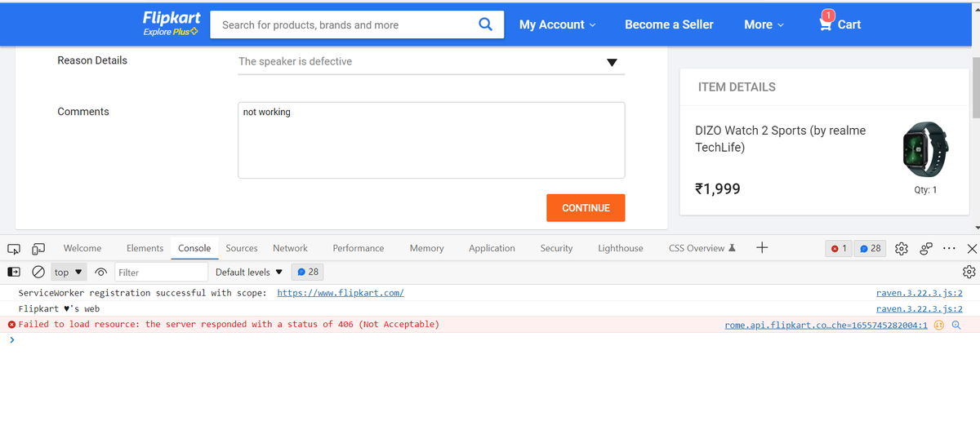The height and width of the screenshot is (430, 980).
Task: Click the "Flipkart ♥'s web" log message
Action: [x=59, y=309]
